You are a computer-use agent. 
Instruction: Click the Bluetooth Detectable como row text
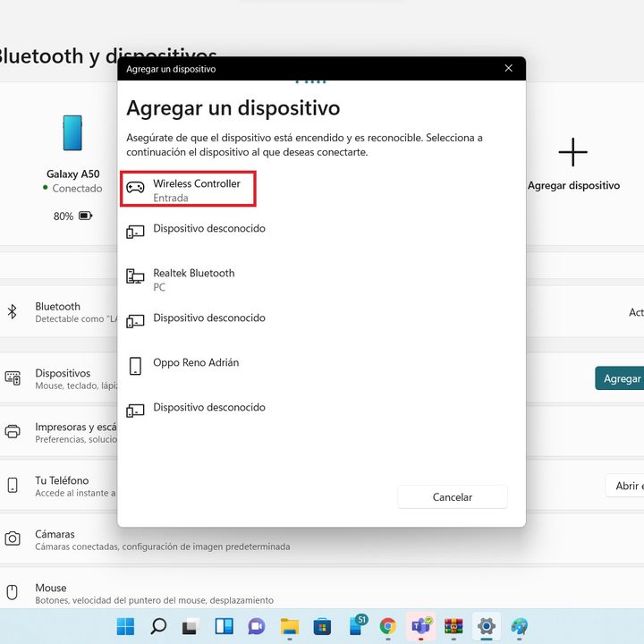pyautogui.click(x=75, y=312)
